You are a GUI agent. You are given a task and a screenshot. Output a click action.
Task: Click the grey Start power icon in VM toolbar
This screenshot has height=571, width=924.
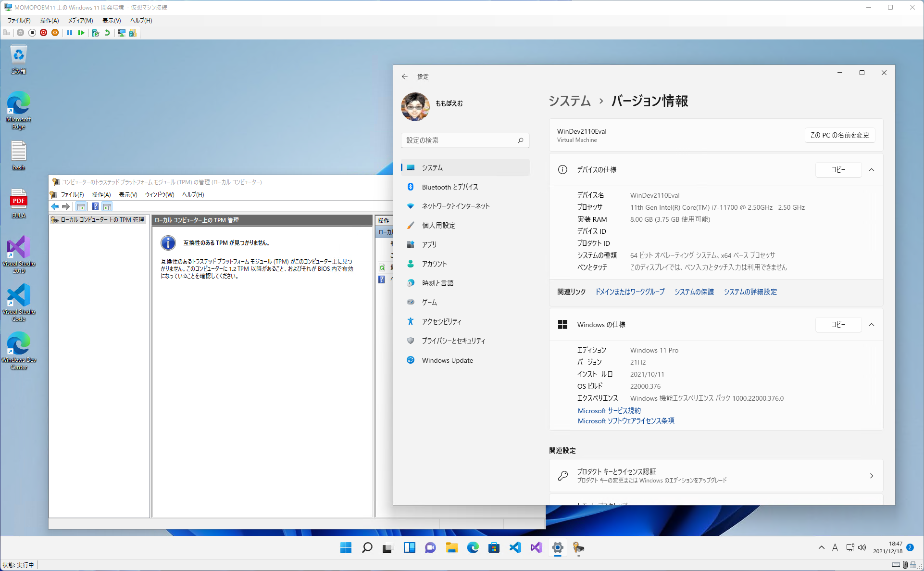[x=20, y=33]
